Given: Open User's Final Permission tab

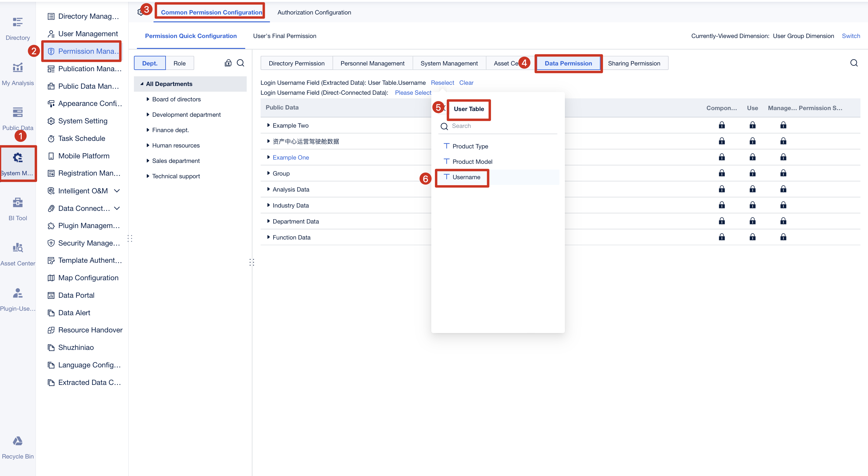Looking at the screenshot, I should click(284, 36).
